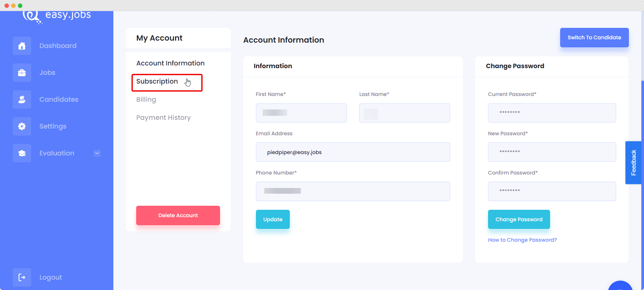644x290 pixels.
Task: Click Switch To Candidate
Action: tap(594, 38)
